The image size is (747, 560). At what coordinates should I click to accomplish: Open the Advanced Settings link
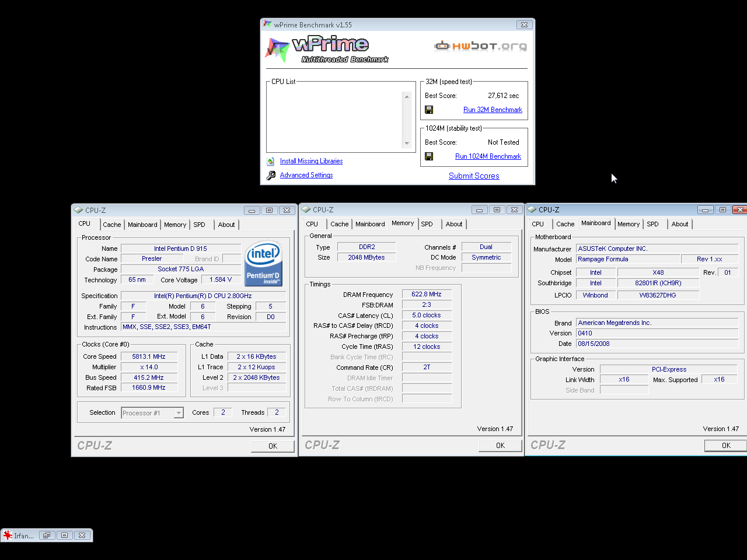tap(306, 175)
